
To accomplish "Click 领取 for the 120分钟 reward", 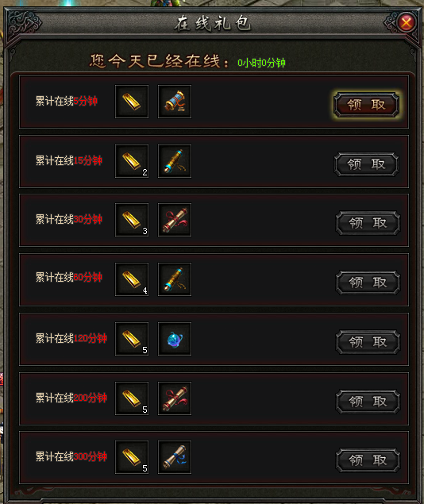I will 368,342.
